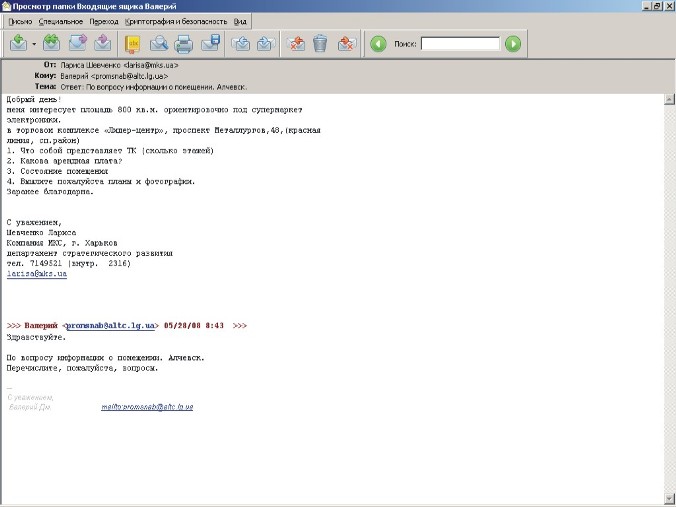
Task: Click the Forward message icon
Action: (78, 44)
